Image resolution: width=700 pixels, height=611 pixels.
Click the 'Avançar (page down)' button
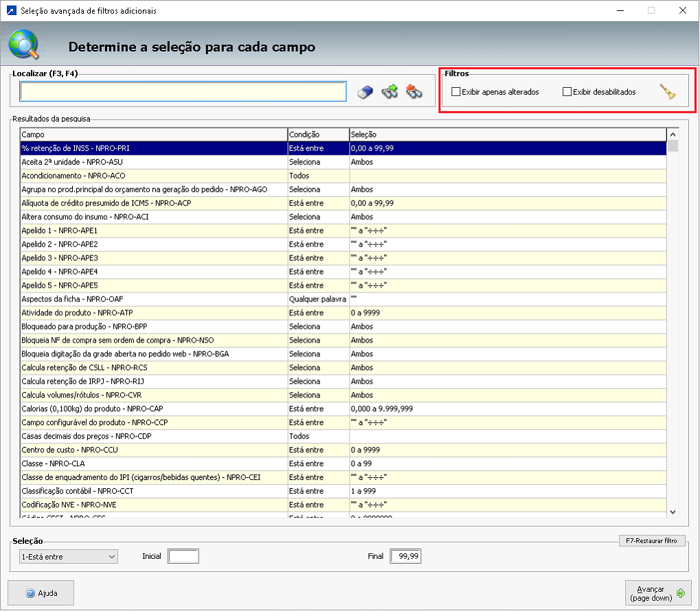click(659, 593)
